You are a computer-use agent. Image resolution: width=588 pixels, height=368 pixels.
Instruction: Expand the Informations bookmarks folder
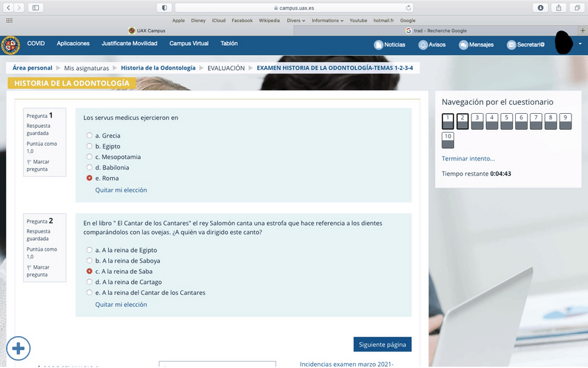[327, 20]
